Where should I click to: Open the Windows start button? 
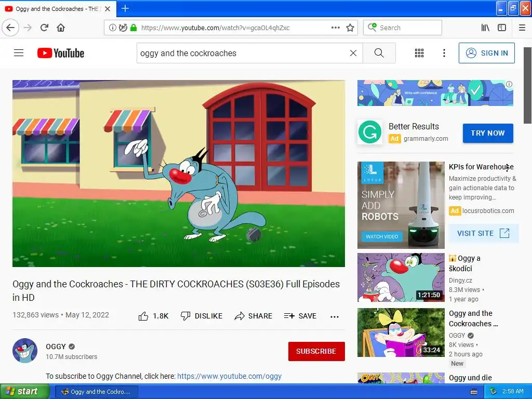(x=24, y=391)
